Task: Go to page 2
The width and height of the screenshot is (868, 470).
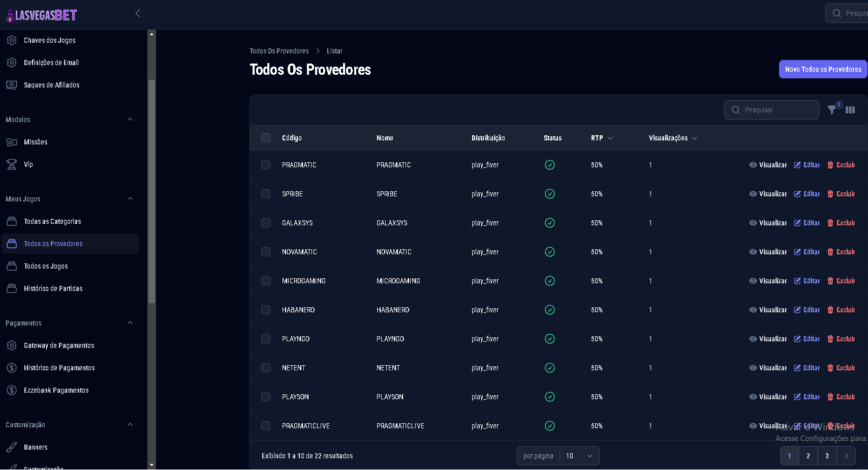Action: (x=808, y=456)
